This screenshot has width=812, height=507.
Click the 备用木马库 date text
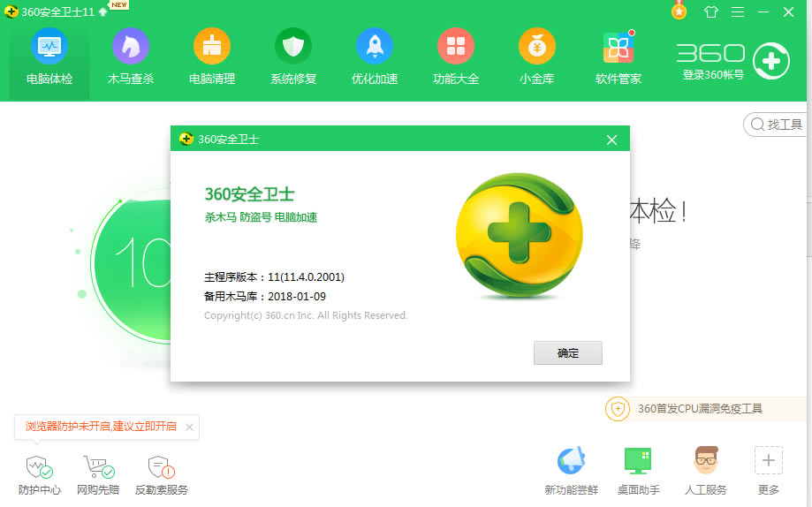pyautogui.click(x=264, y=296)
